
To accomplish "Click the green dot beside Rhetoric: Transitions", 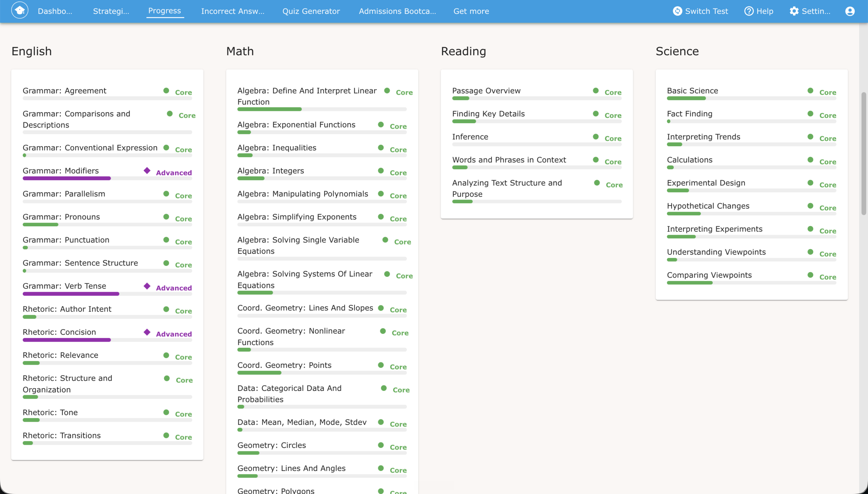I will 166,435.
